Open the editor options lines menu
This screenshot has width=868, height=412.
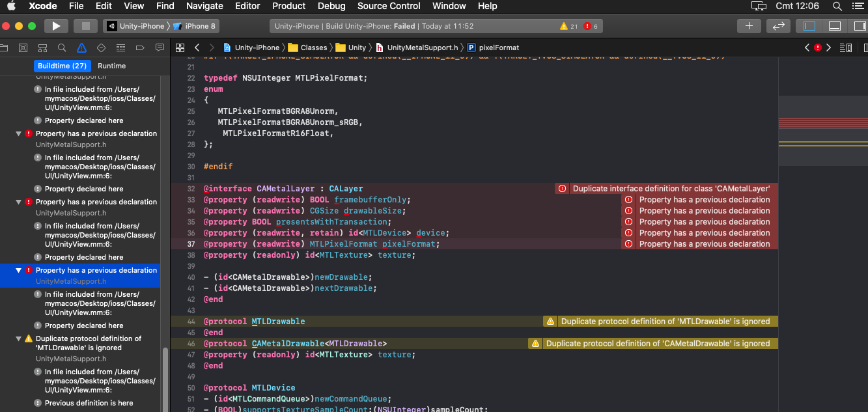click(x=846, y=48)
